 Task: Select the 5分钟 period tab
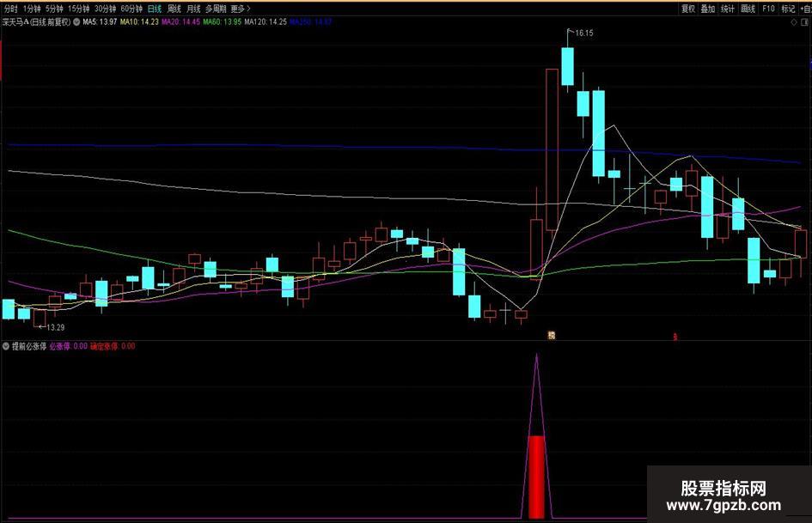54,9
